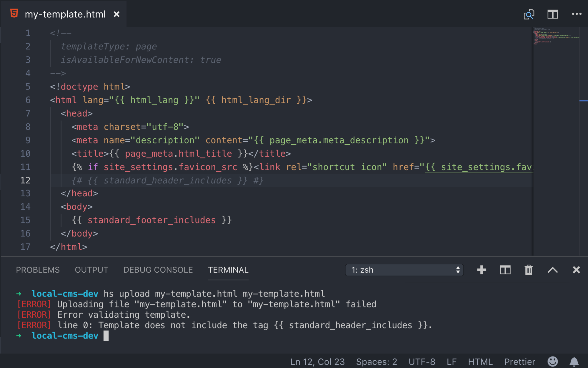
Task: Click the HTML5 icon on the file tab
Action: [x=14, y=13]
